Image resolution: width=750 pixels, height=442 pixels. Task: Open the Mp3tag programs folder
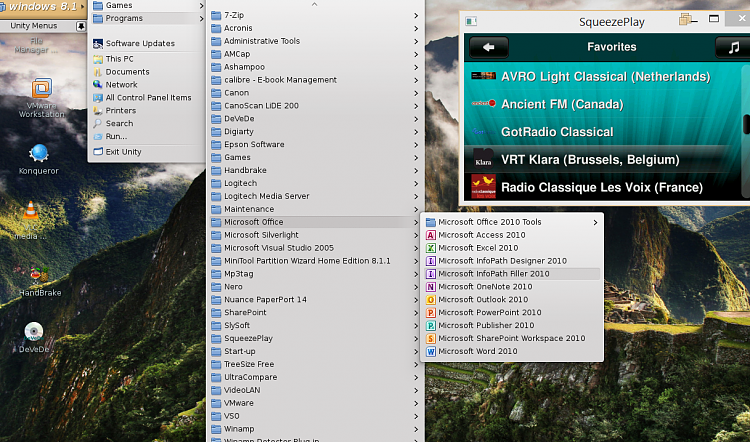click(x=315, y=274)
